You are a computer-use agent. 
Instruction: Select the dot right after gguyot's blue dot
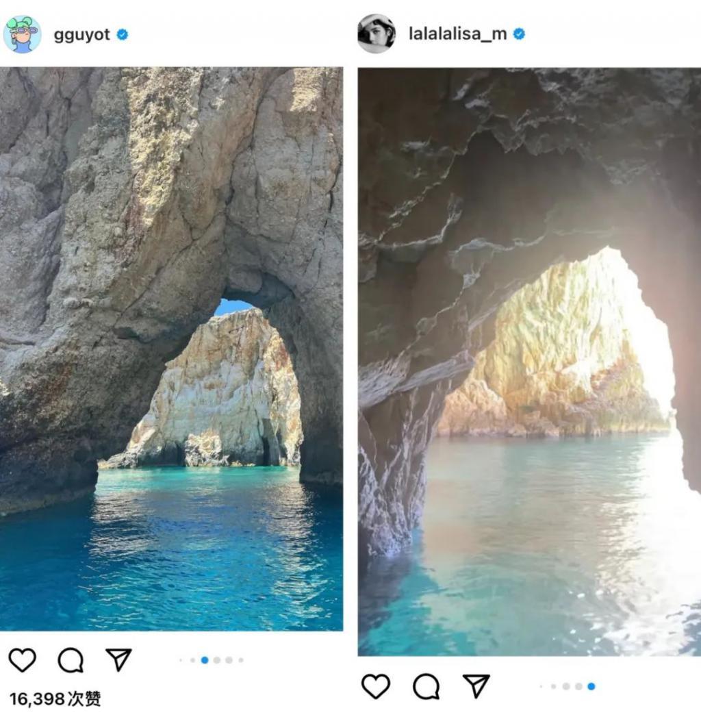217,660
